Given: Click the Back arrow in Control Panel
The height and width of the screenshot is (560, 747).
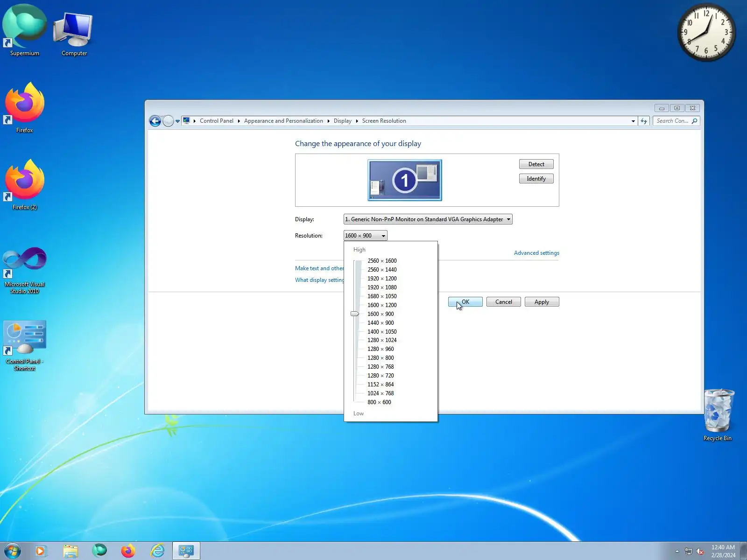Looking at the screenshot, I should [155, 121].
